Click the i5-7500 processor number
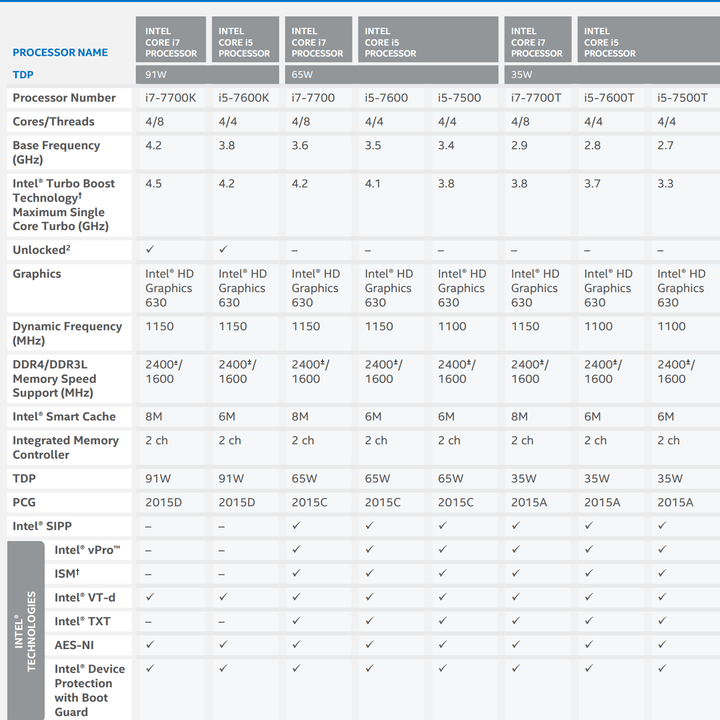The image size is (720, 720). [459, 98]
